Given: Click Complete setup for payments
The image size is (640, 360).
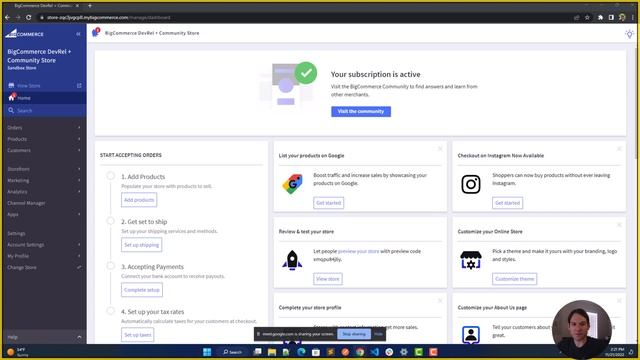Looking at the screenshot, I should point(142,290).
